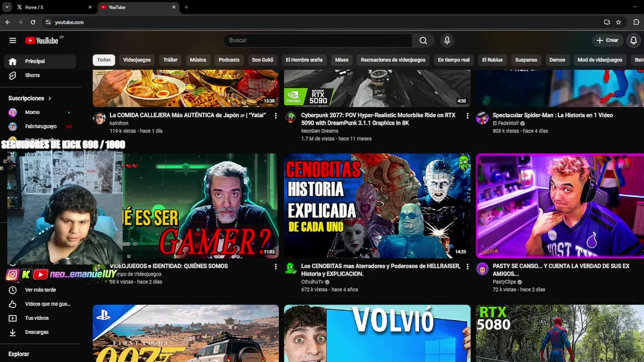This screenshot has width=644, height=362.
Task: Open the CENOBITAS Historia Explicada thumbnail
Action: (377, 206)
